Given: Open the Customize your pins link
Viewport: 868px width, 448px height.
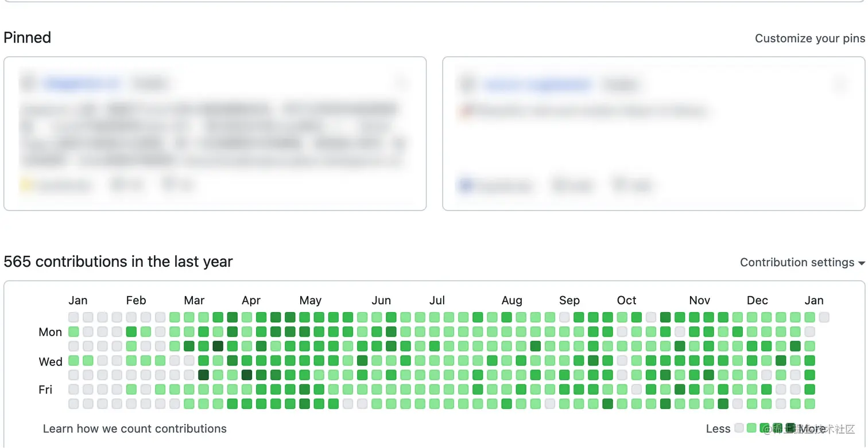Looking at the screenshot, I should click(x=809, y=38).
